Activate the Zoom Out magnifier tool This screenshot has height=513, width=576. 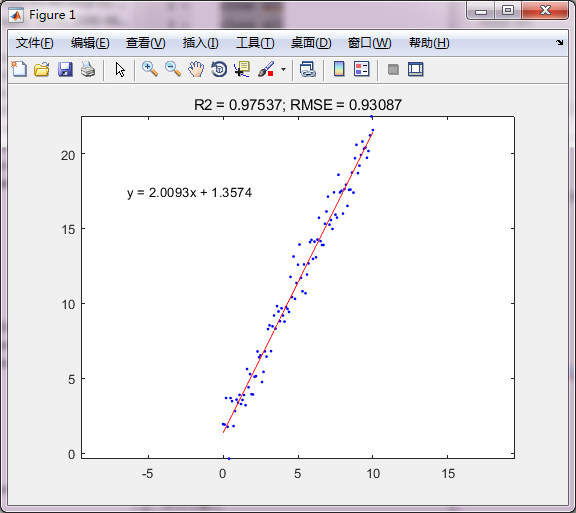[x=173, y=69]
